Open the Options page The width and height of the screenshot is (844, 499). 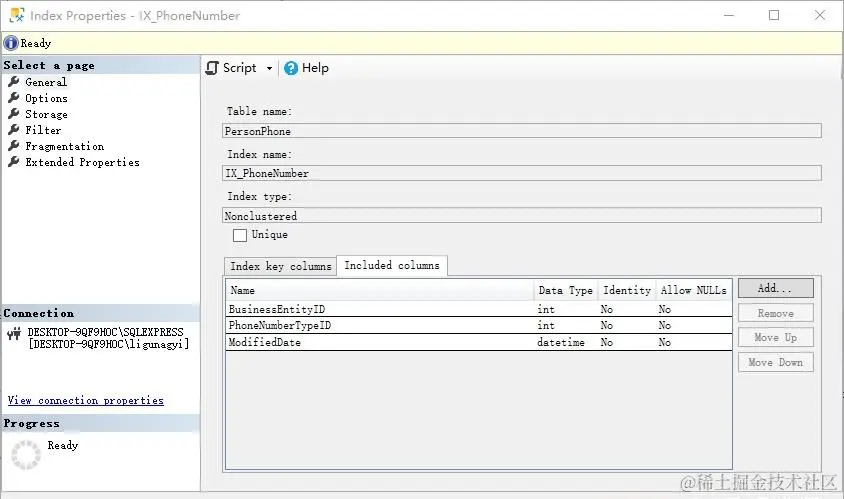click(46, 99)
